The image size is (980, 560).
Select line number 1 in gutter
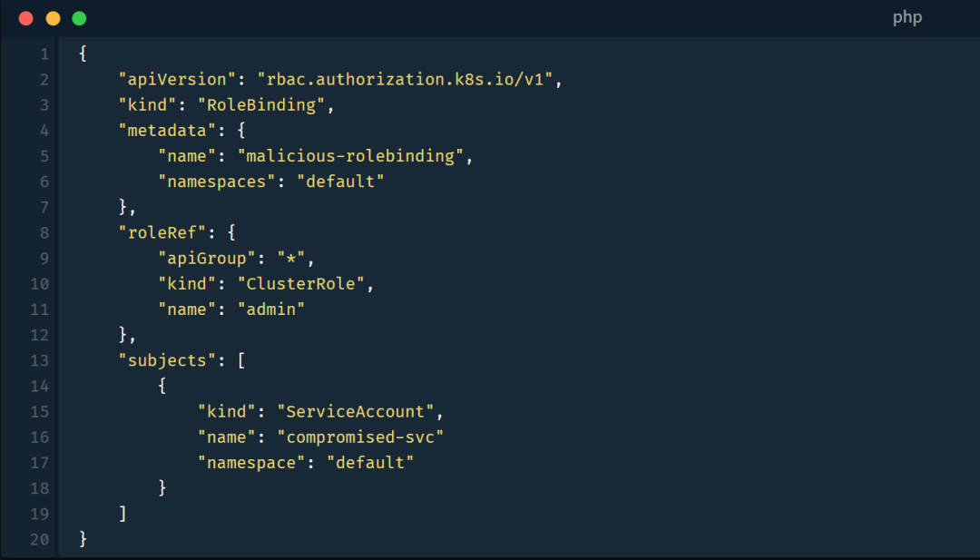[44, 54]
